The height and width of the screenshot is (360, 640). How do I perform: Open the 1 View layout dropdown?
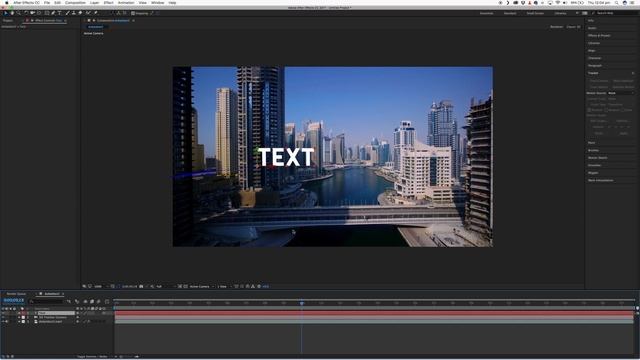coord(223,287)
